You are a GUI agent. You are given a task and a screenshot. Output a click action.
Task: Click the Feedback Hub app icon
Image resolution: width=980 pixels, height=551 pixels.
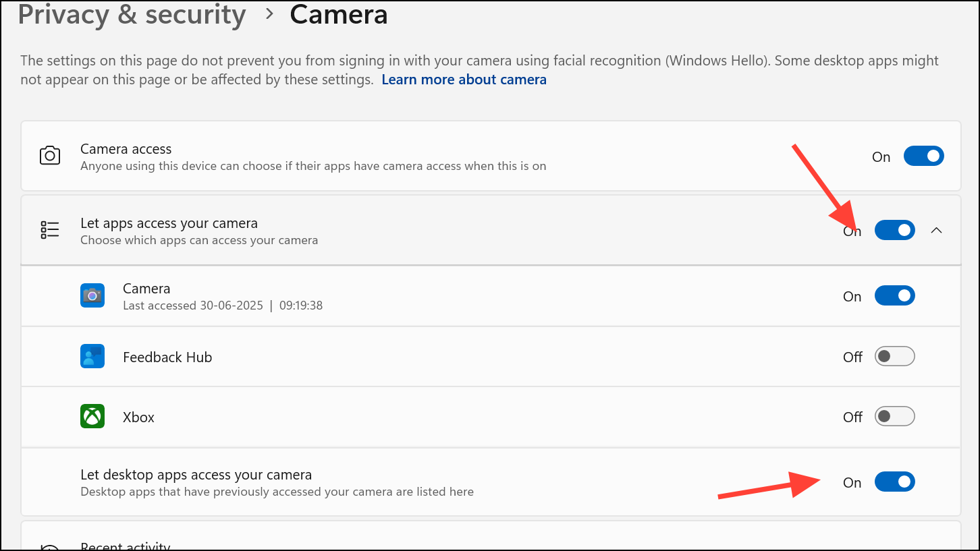(92, 356)
